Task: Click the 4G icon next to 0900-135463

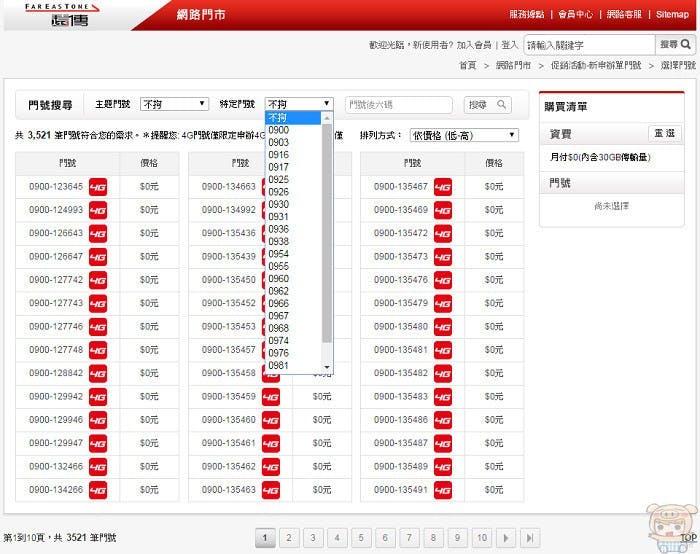Action: coord(271,490)
